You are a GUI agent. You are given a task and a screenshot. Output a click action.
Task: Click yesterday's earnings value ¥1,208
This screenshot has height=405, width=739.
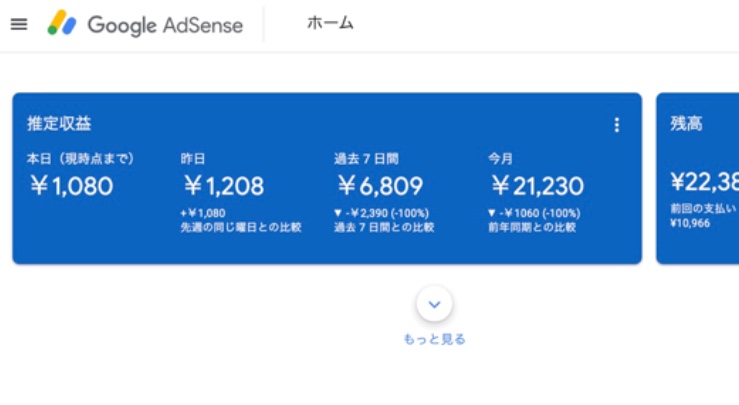223,186
